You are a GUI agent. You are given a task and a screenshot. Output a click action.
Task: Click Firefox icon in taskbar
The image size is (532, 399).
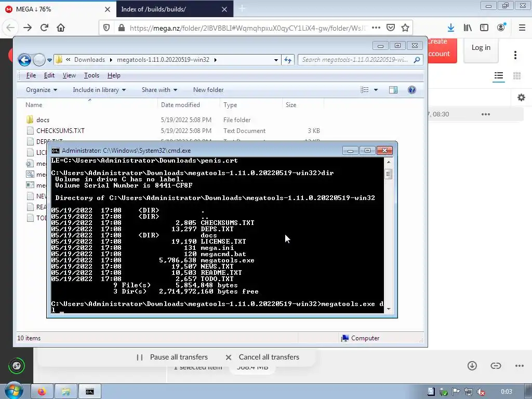tap(42, 392)
